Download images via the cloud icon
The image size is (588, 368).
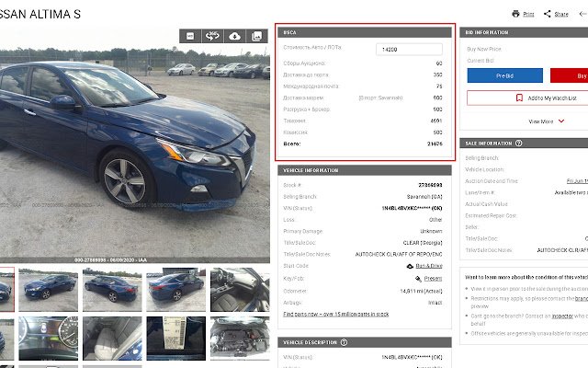234,36
